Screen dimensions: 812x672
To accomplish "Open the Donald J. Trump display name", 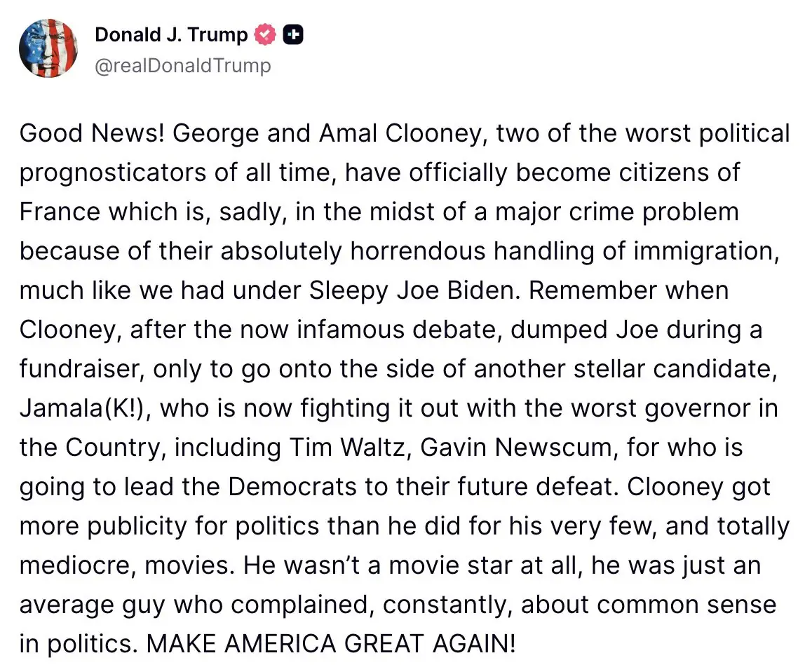I will (x=171, y=34).
